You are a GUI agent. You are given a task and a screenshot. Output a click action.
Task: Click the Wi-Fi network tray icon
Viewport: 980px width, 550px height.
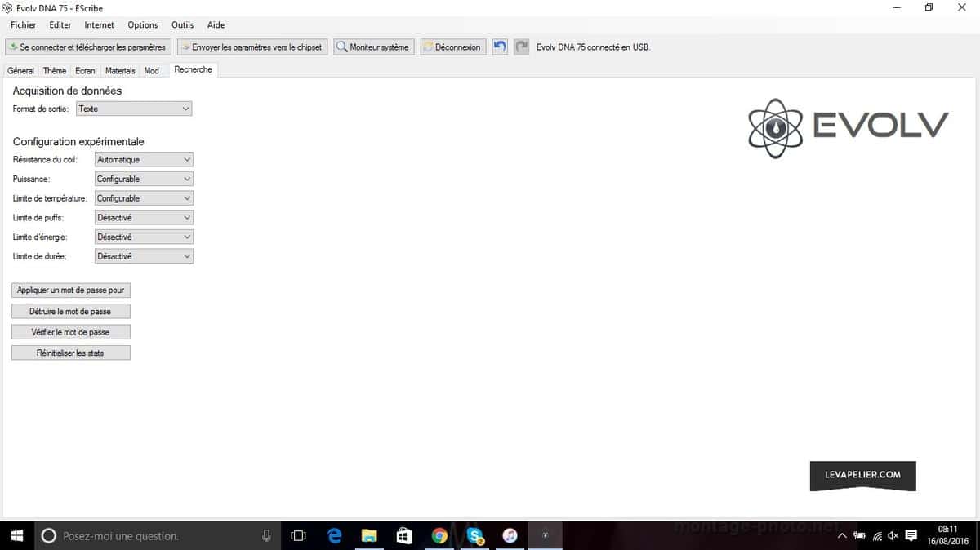click(876, 535)
